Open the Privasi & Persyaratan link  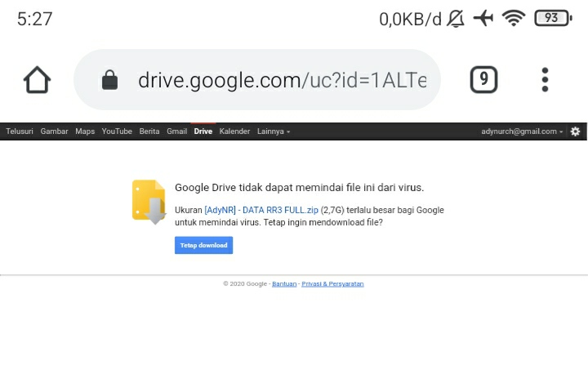332,284
